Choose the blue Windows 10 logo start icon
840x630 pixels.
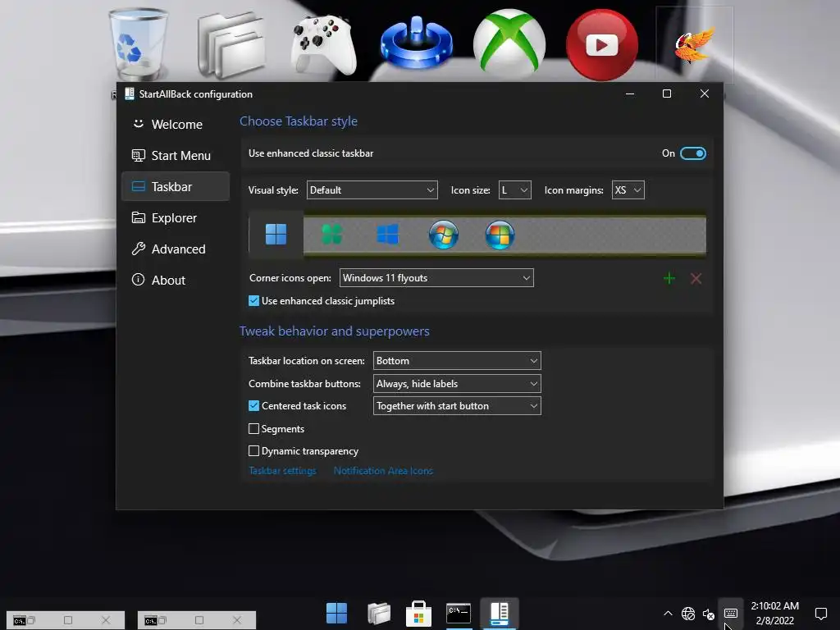click(x=387, y=234)
